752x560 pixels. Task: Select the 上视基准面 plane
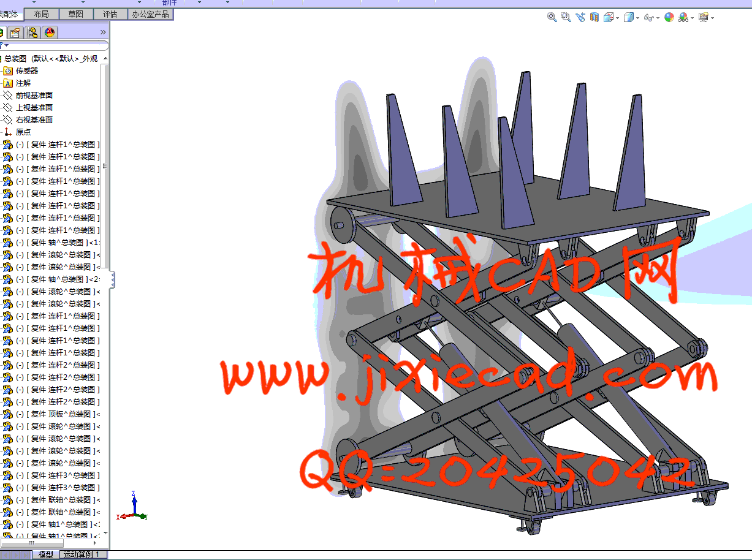click(34, 108)
